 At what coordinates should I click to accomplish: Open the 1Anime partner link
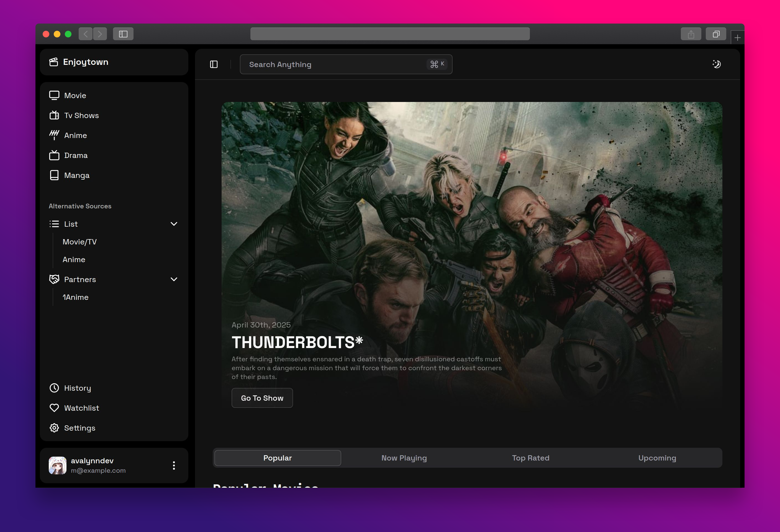click(x=76, y=297)
